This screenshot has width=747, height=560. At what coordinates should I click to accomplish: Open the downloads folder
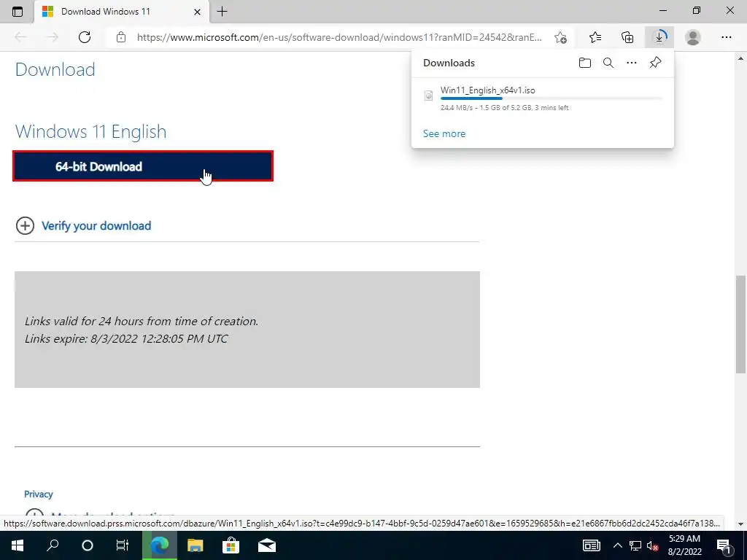coord(585,63)
